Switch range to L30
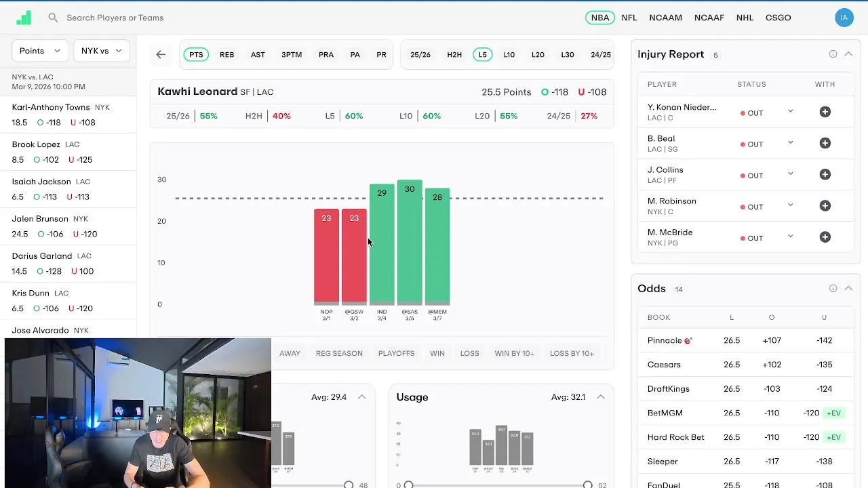The width and height of the screenshot is (868, 488). (x=568, y=55)
